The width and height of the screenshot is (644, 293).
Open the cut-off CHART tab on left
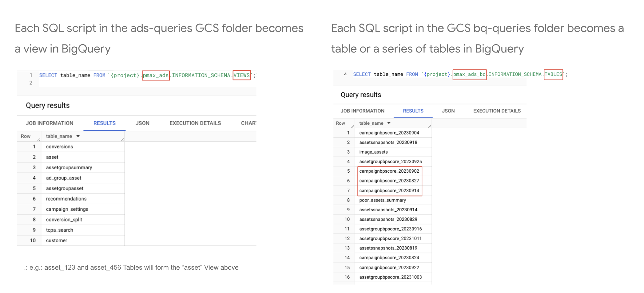click(x=248, y=123)
